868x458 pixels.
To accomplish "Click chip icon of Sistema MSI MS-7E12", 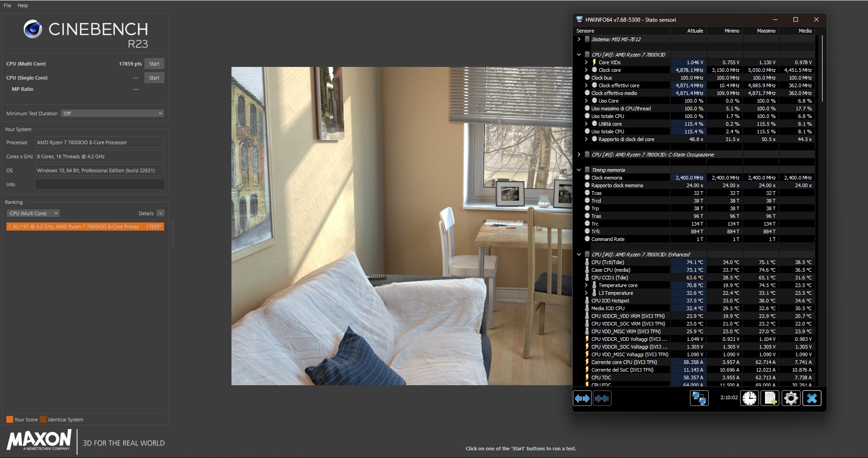I will pos(587,39).
